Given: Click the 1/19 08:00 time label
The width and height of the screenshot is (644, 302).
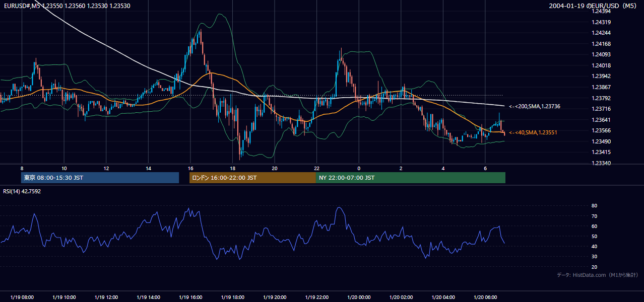Looking at the screenshot, I should 22,297.
